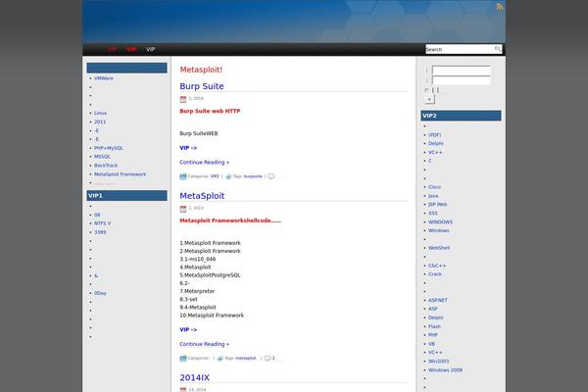
Task: Click the VIP2 section header
Action: tap(461, 116)
